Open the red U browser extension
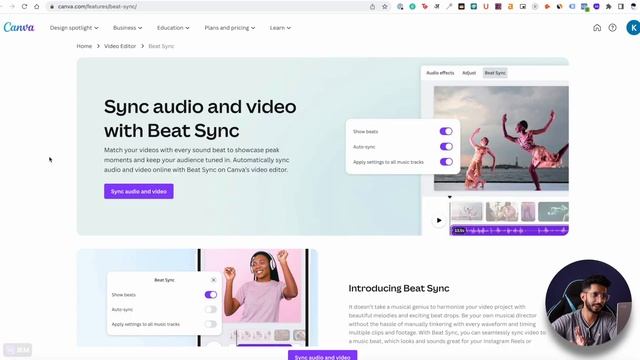 pos(486,7)
